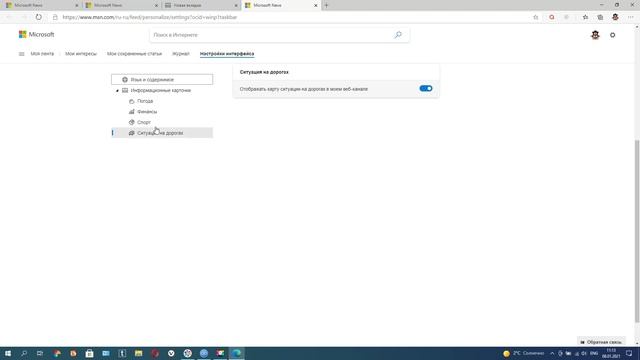The width and height of the screenshot is (640, 360).
Task: Open Task View on the taskbar
Action: [x=40, y=353]
